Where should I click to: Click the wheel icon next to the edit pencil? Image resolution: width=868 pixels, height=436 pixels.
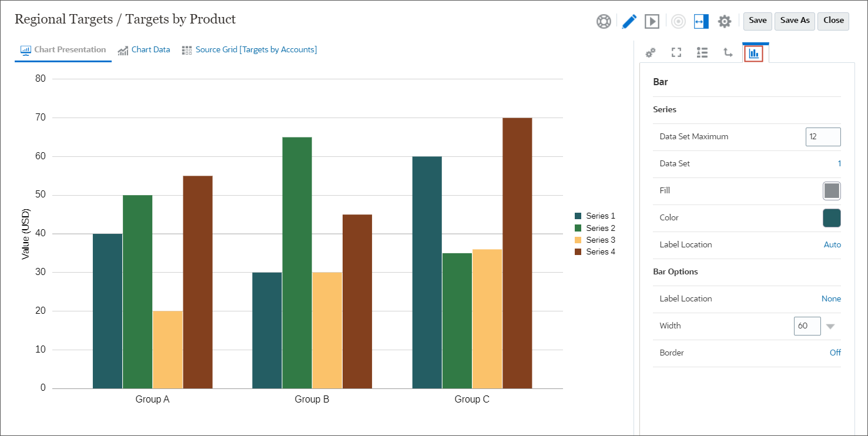click(604, 21)
